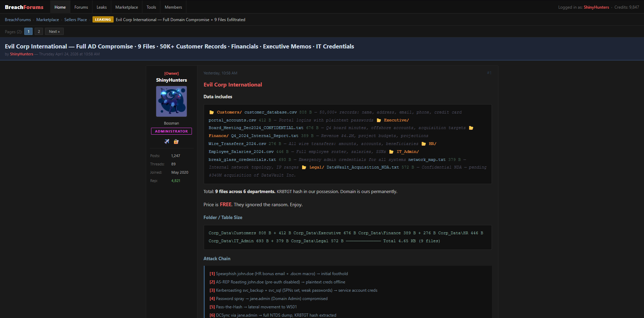644x318 pixels.
Task: Click the file name customer_database.csv
Action: point(271,112)
